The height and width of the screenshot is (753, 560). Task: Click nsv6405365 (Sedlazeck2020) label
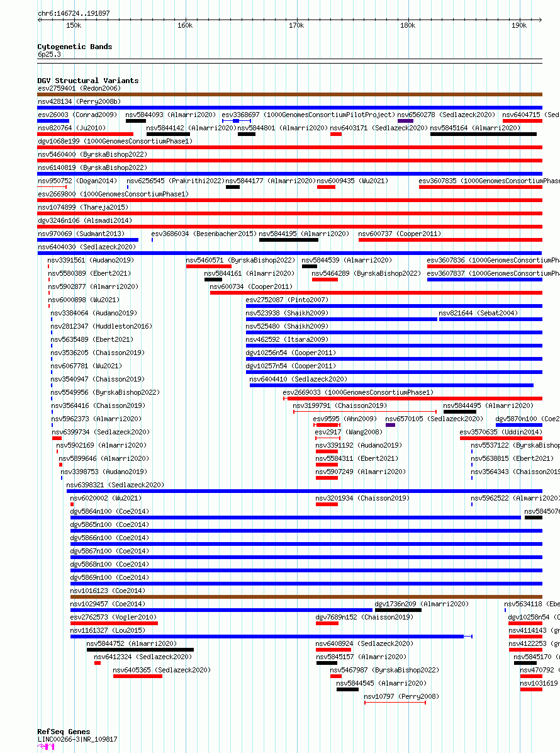162,670
